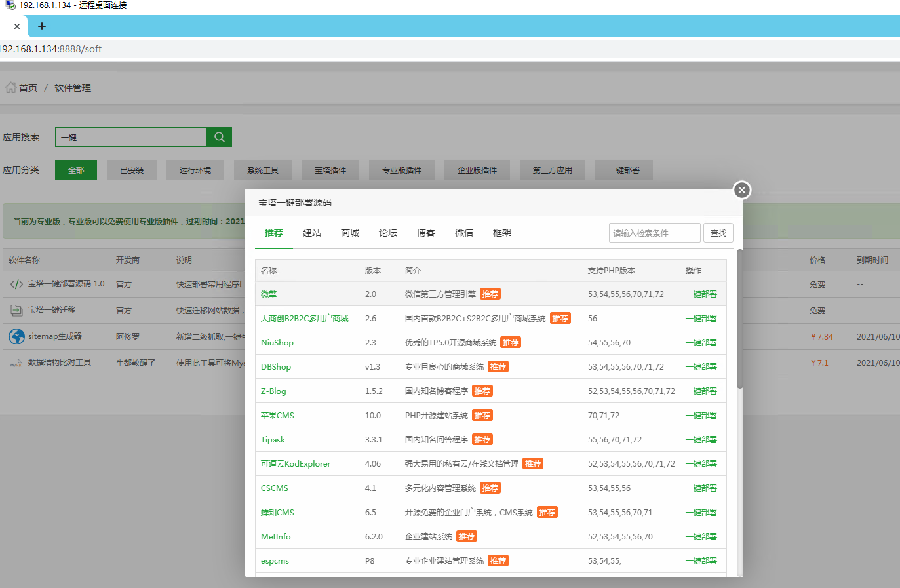Focus the 应用搜索 input field
The image size is (900, 588).
click(x=131, y=137)
